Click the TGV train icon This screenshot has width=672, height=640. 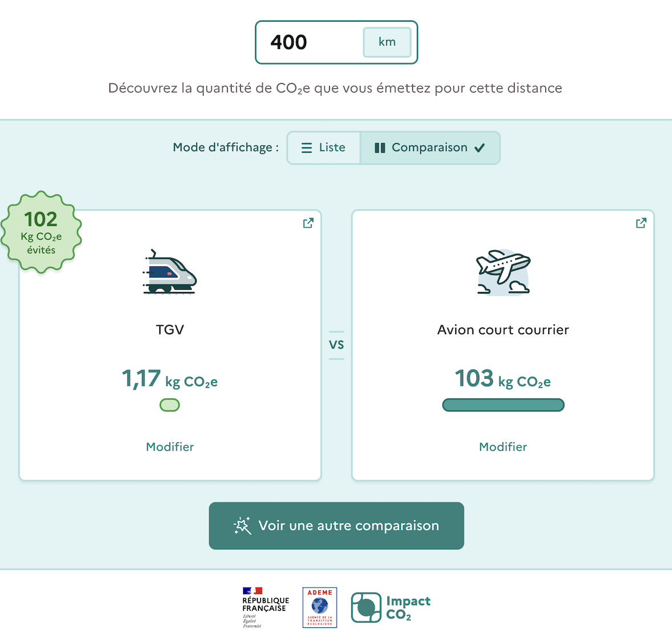(169, 273)
